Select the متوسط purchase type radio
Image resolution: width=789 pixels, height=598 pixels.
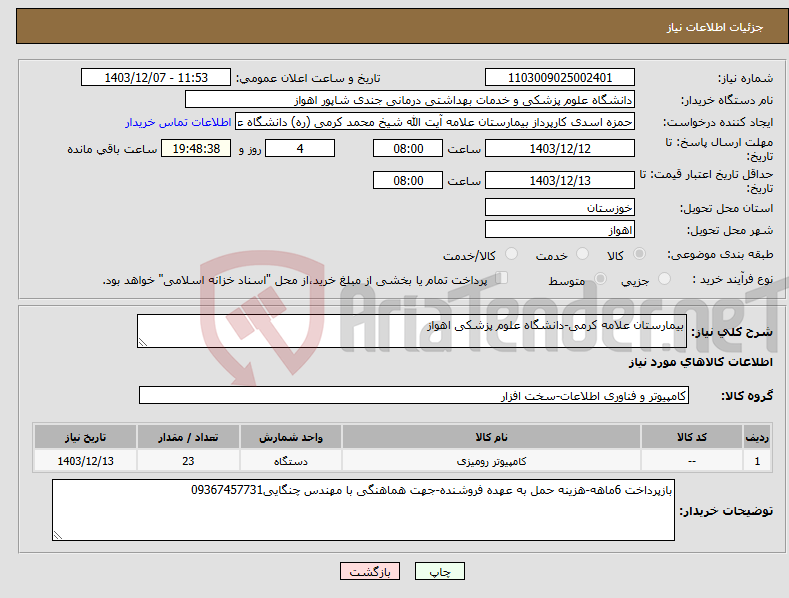(600, 279)
